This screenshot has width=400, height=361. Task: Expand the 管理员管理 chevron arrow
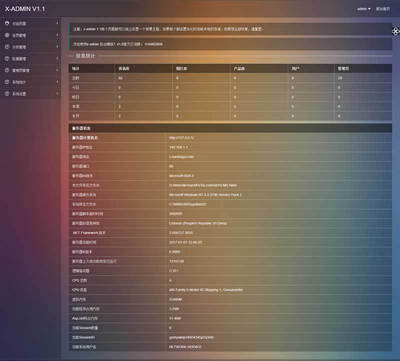click(57, 70)
